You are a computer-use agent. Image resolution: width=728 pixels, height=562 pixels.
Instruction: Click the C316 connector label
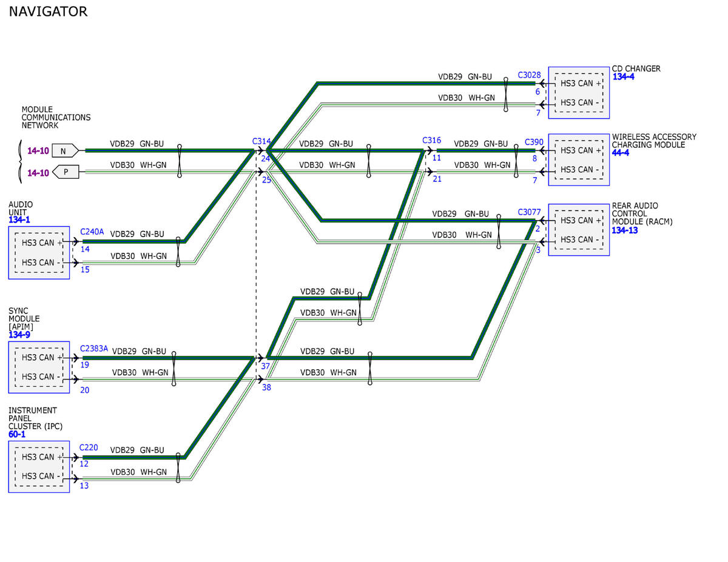(431, 141)
